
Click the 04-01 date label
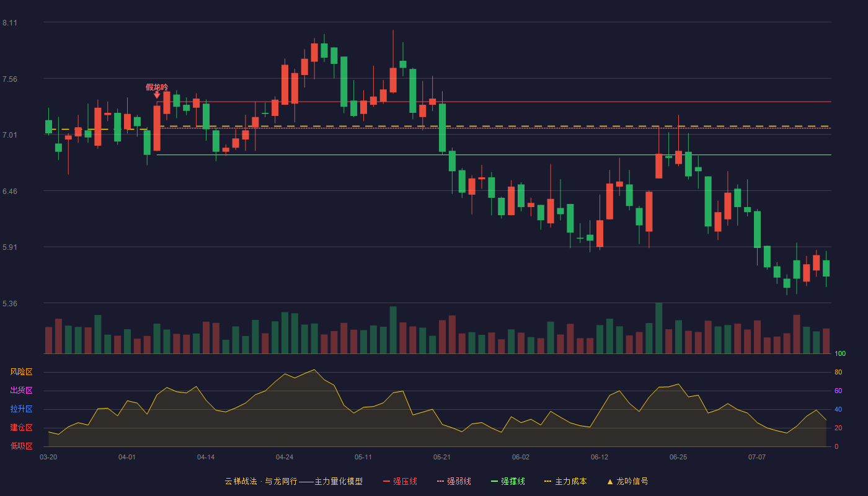coord(127,457)
